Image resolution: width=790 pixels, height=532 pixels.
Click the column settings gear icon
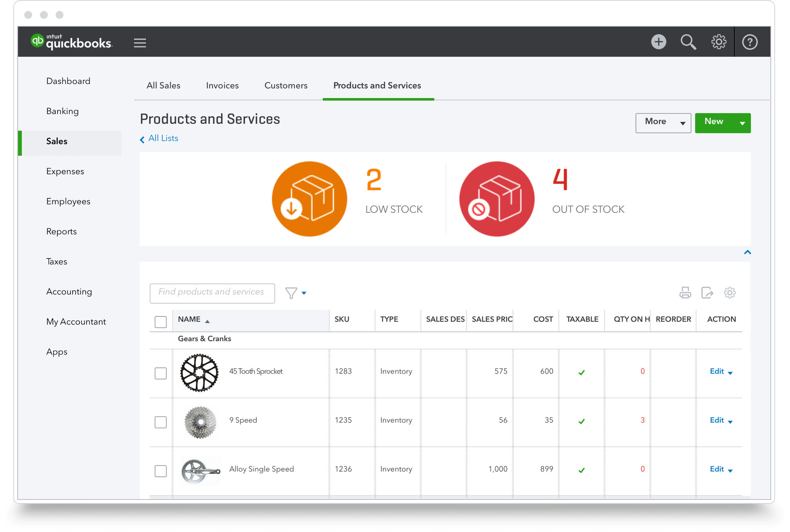click(729, 291)
